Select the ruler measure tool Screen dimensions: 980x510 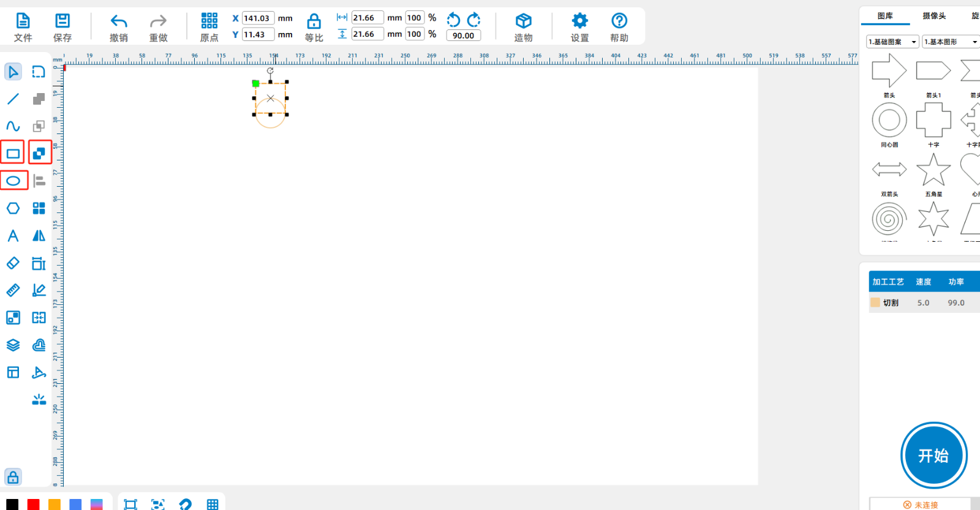[x=13, y=290]
